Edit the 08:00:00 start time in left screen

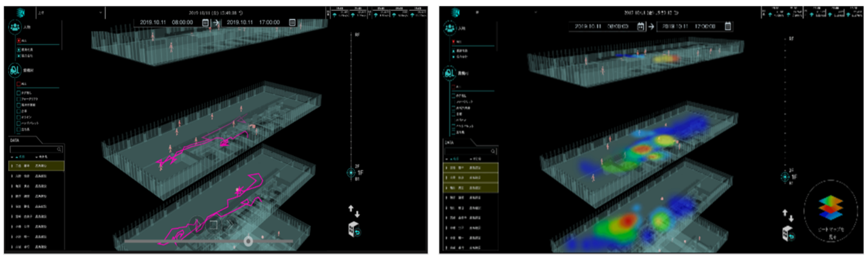point(182,22)
